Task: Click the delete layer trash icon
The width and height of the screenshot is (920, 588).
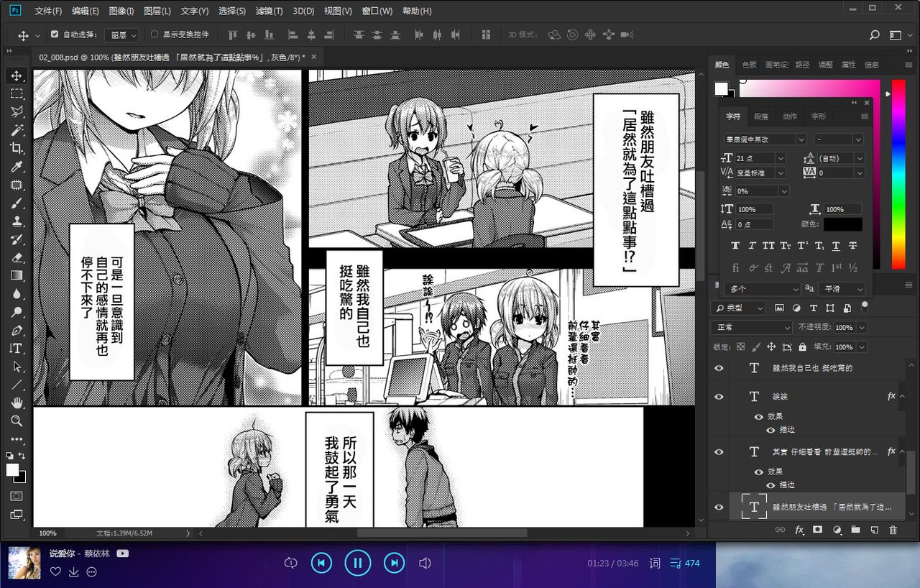Action: tap(893, 530)
